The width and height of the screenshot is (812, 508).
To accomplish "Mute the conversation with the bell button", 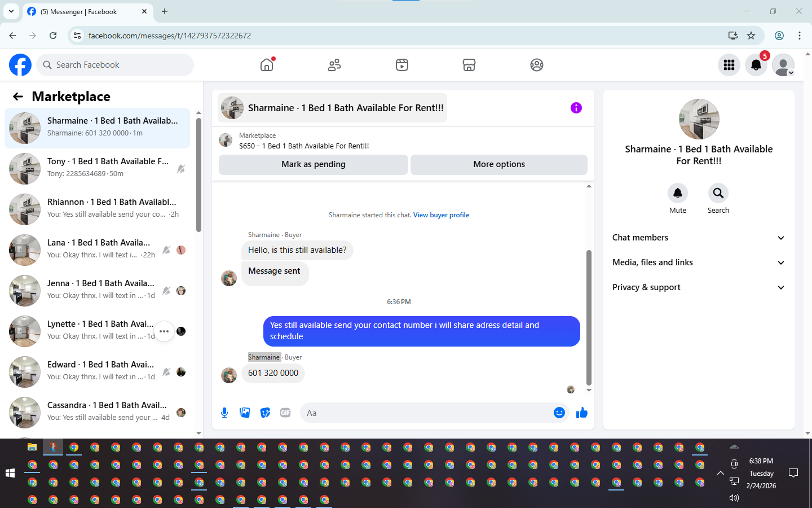I will click(x=678, y=193).
